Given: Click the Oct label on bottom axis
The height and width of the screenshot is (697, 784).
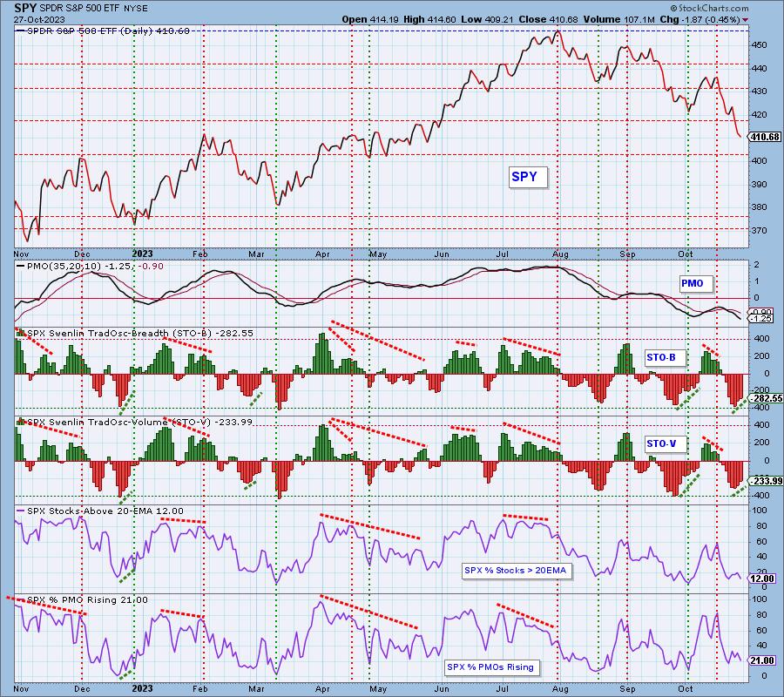Looking at the screenshot, I should pyautogui.click(x=686, y=688).
